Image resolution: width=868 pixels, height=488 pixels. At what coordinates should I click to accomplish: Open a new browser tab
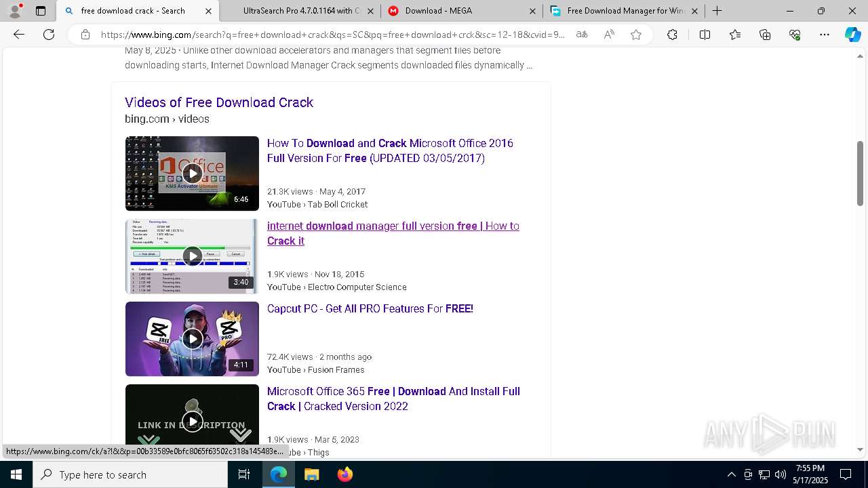point(717,11)
